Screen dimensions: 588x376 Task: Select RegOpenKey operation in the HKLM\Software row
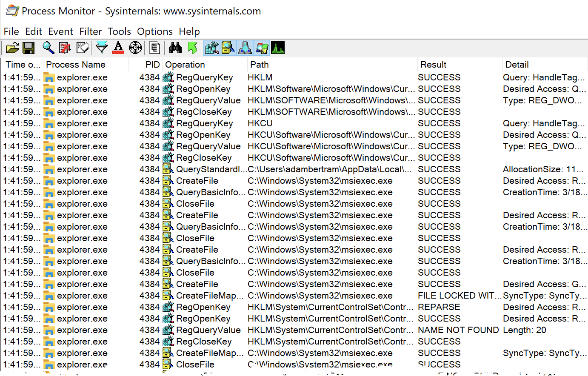coord(203,89)
